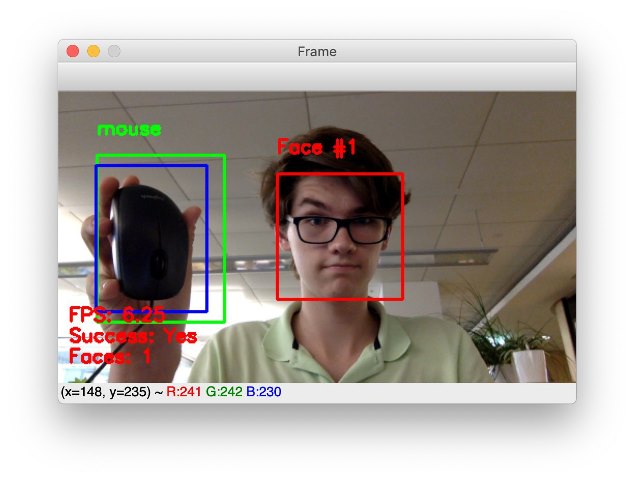Click the 'R:241' status bar value
The image size is (634, 480).
click(x=184, y=391)
